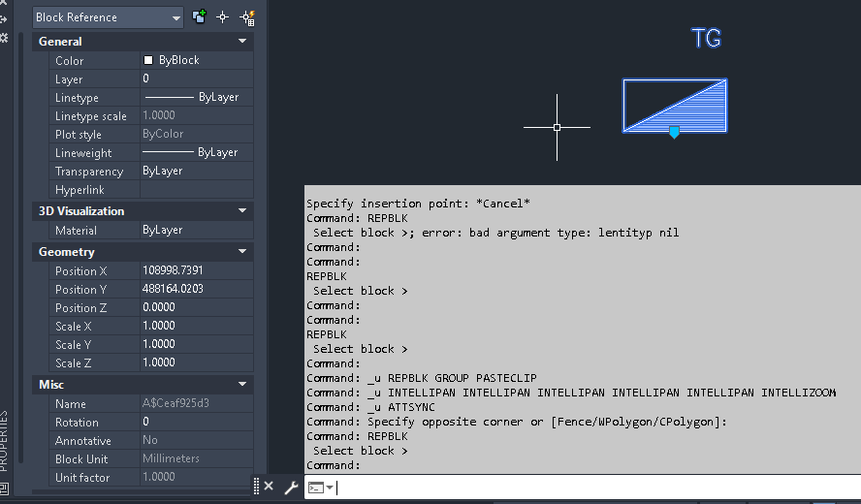861x504 pixels.
Task: Open command line customization wrench icon
Action: coord(291,487)
